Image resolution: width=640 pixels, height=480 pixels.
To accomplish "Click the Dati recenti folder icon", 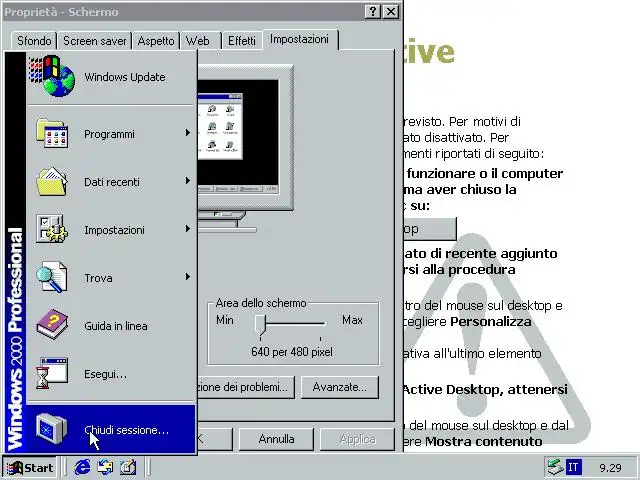I will coord(52,181).
